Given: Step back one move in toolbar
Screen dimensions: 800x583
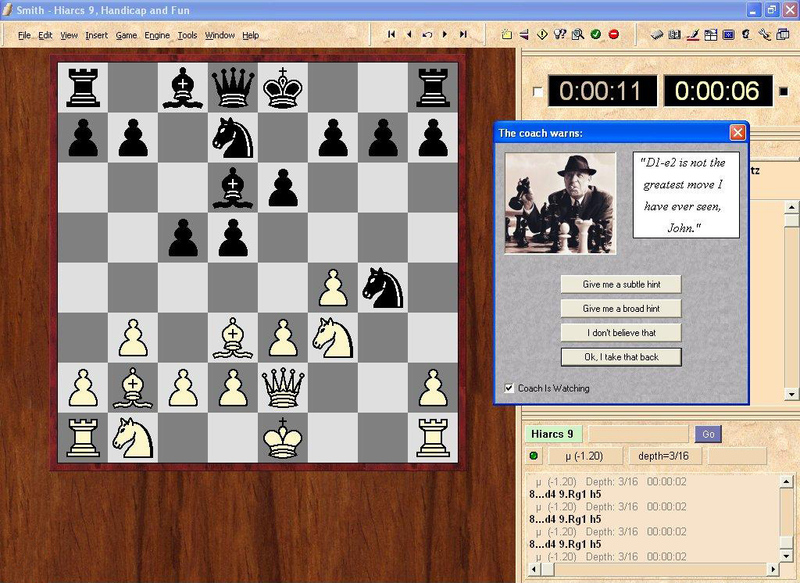Looking at the screenshot, I should (x=409, y=35).
